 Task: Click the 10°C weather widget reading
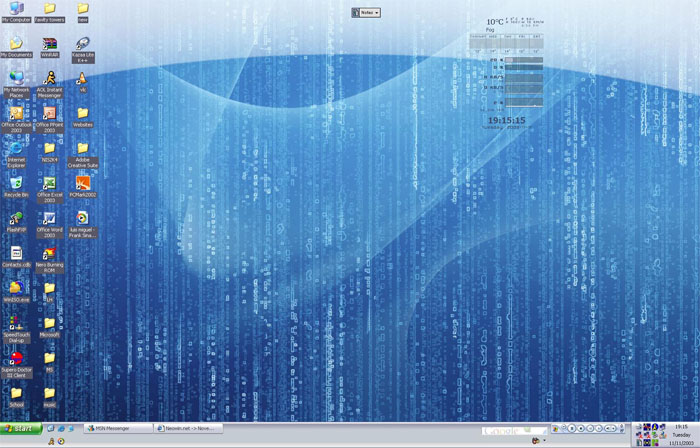[x=495, y=22]
